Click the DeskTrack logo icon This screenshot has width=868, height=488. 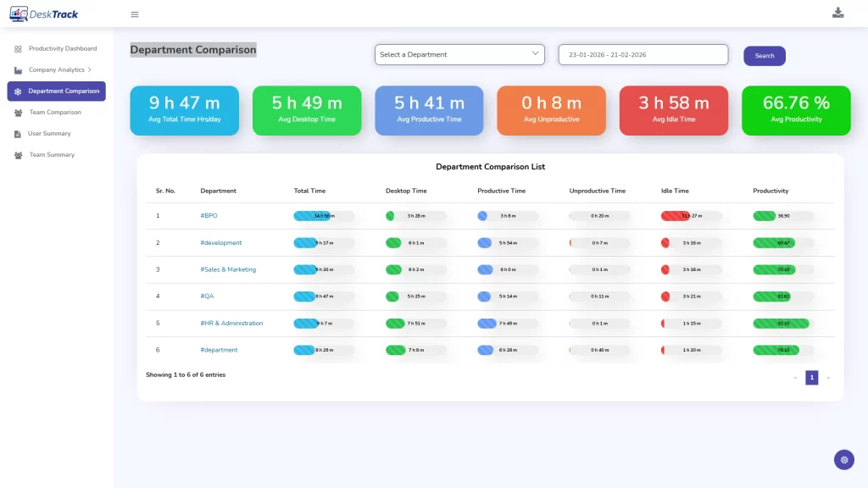pyautogui.click(x=19, y=14)
